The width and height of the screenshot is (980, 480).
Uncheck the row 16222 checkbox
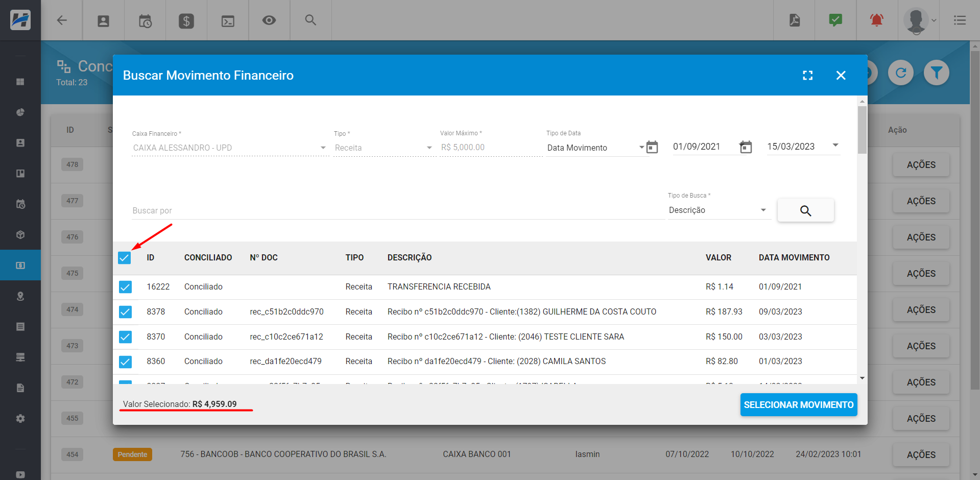point(125,287)
